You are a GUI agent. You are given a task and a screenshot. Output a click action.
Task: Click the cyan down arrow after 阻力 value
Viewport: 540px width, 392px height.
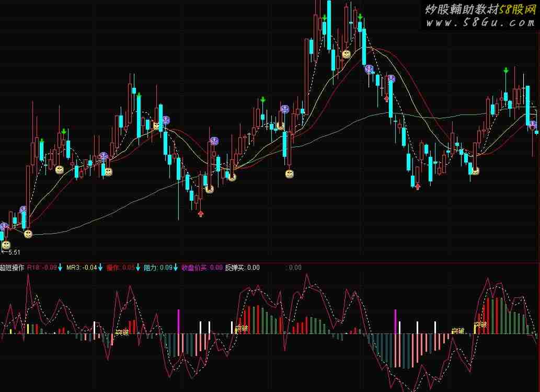175,267
